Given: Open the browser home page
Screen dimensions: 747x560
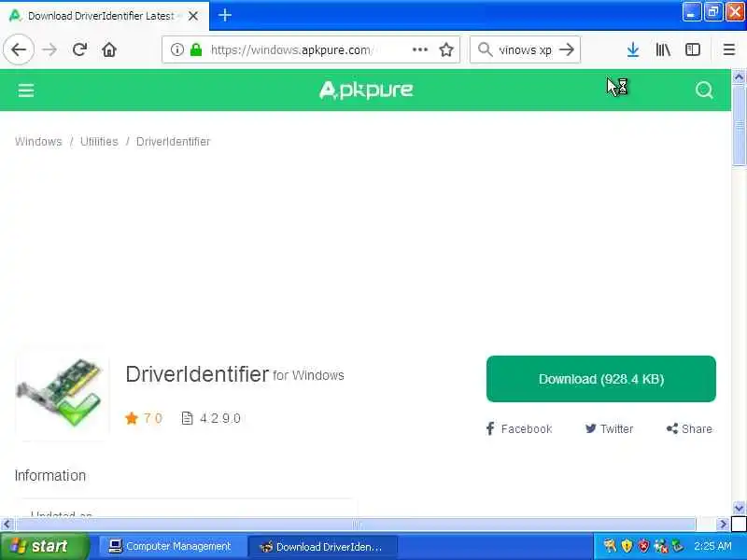Looking at the screenshot, I should point(109,49).
